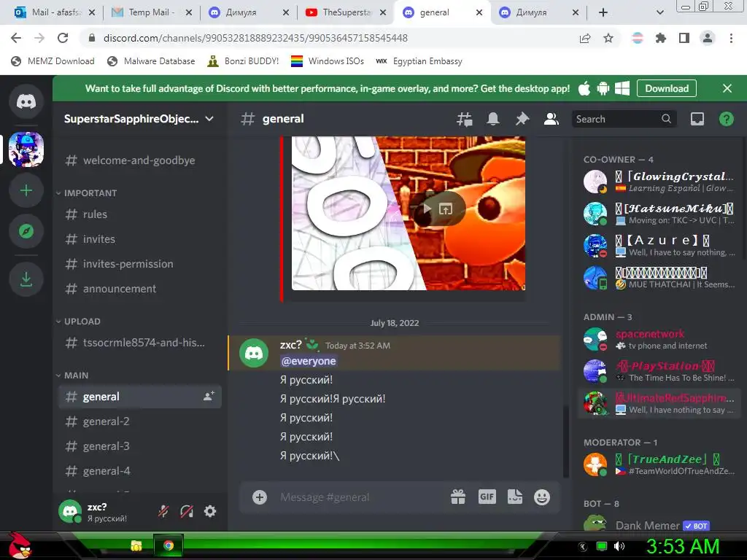The width and height of the screenshot is (747, 560).
Task: Open User Settings gear icon
Action: 210,511
